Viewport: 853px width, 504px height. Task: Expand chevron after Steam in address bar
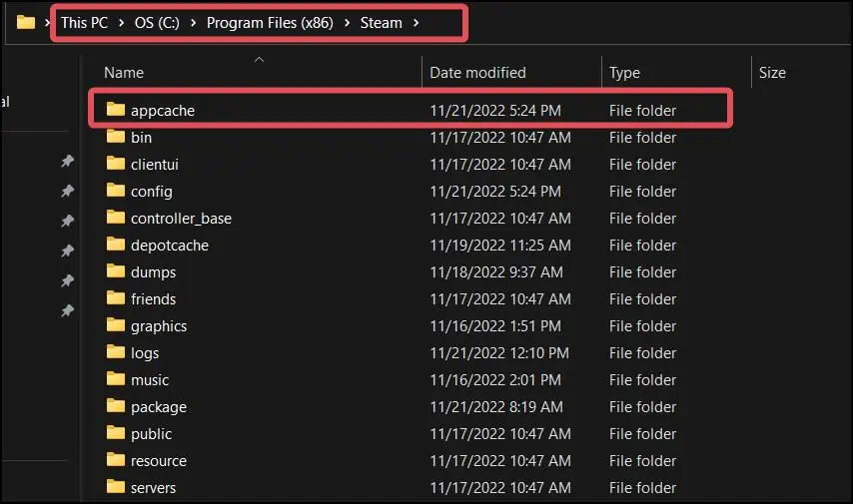[x=416, y=22]
